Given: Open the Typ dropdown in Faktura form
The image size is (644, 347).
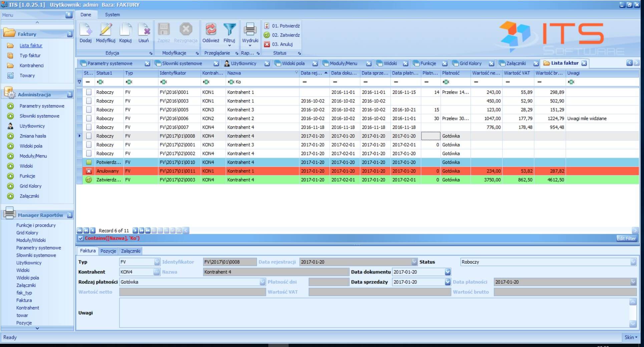Looking at the screenshot, I should tap(157, 262).
